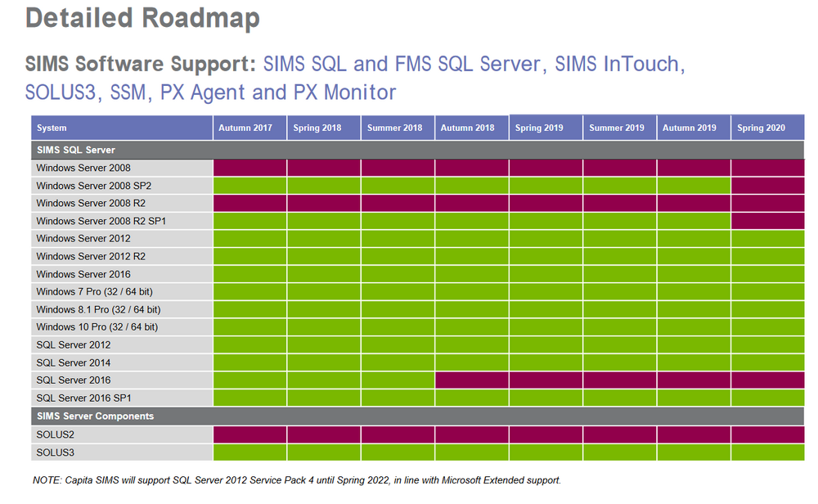
Task: Click the 'SIMS SQL Server' section header
Action: (x=418, y=150)
